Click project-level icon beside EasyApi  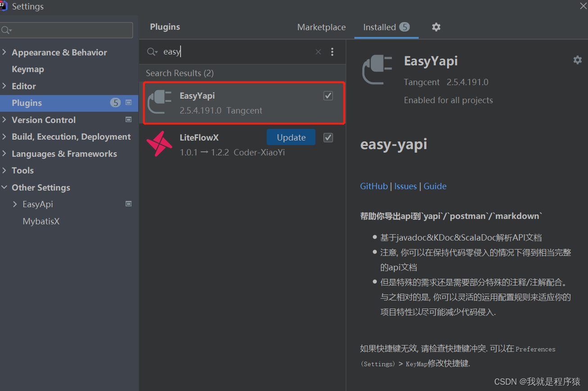(x=129, y=204)
